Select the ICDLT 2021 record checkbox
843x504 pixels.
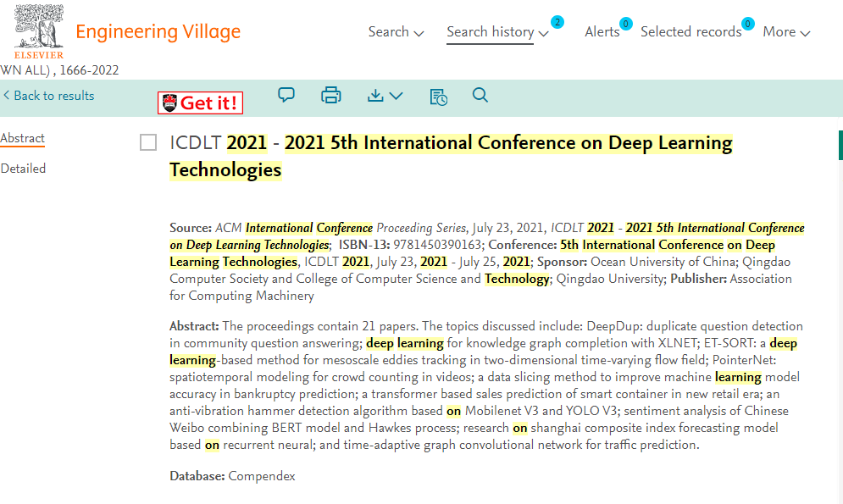pos(148,142)
